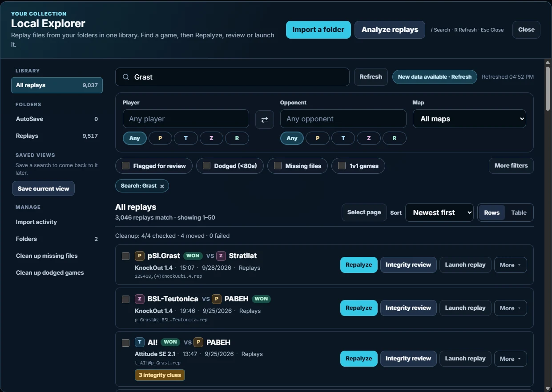Screen dimensions: 552x392
Task: Open the 'Newest first' sort dropdown
Action: [439, 212]
